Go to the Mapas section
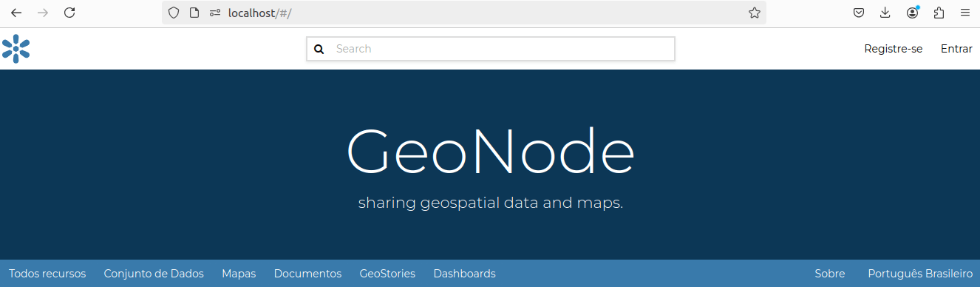This screenshot has width=980, height=287. coord(239,274)
